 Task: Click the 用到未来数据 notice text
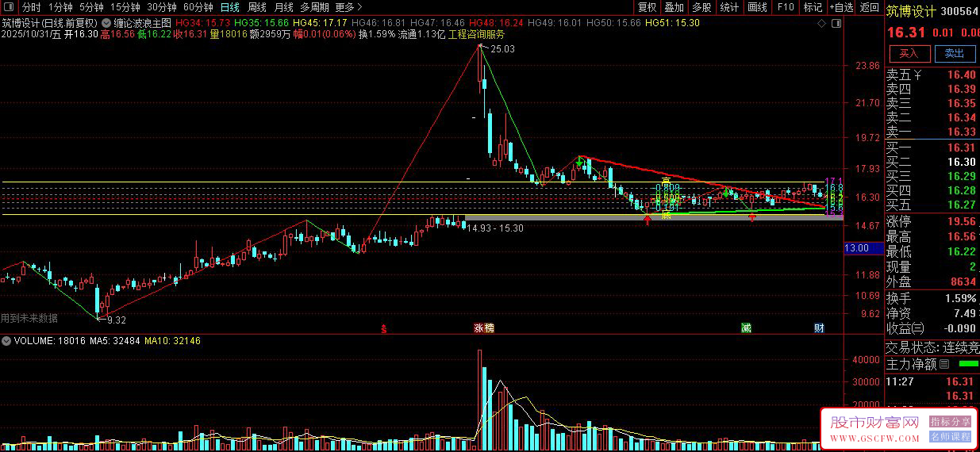29,318
